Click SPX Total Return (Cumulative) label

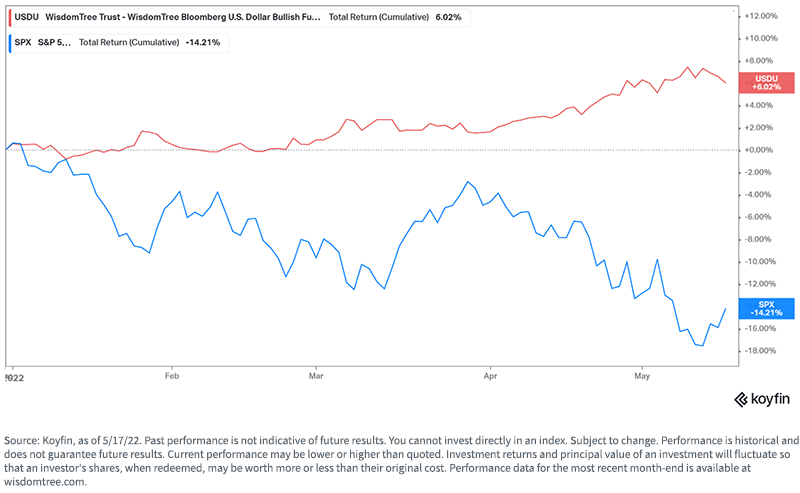[129, 42]
